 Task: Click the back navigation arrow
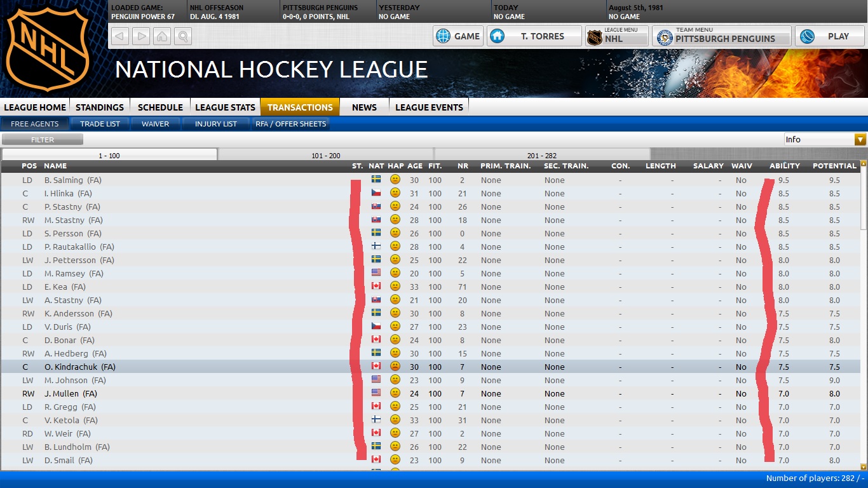121,36
